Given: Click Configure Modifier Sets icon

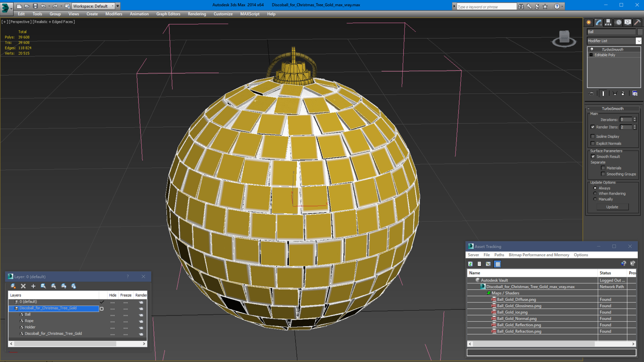Looking at the screenshot, I should click(635, 93).
